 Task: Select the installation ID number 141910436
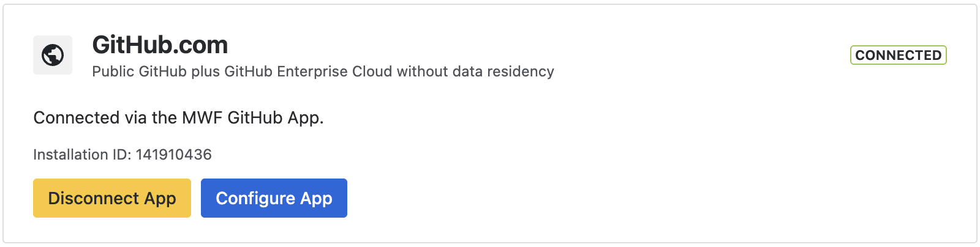174,155
